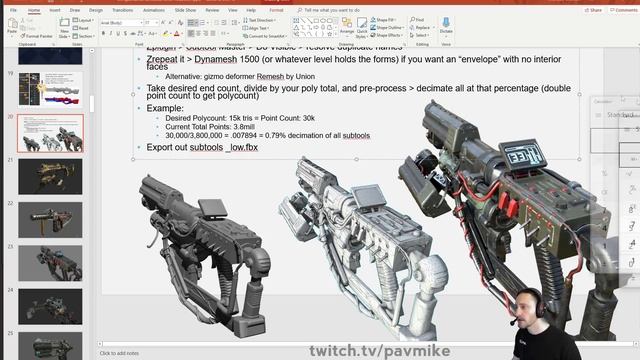The image size is (640, 360).
Task: Click the Format Painter button
Action: pyautogui.click(x=37, y=36)
